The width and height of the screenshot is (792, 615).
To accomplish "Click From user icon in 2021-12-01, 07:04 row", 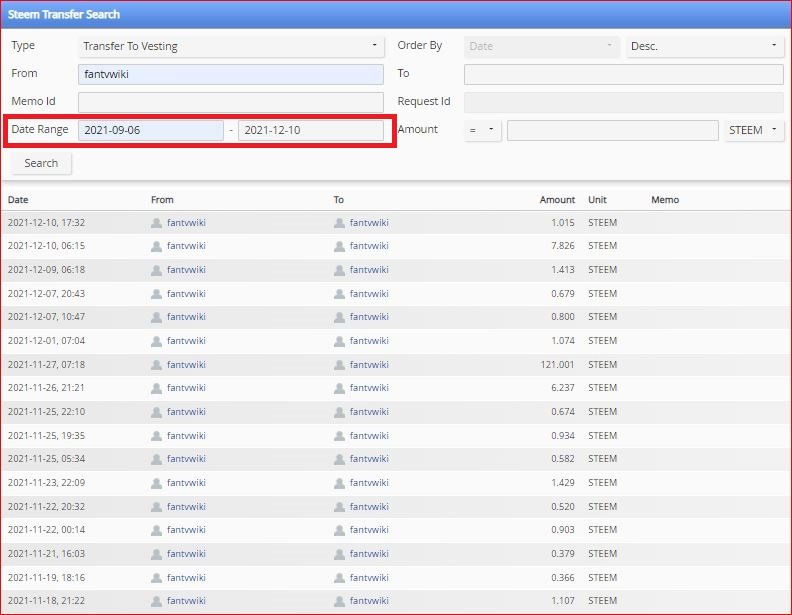I will 157,341.
